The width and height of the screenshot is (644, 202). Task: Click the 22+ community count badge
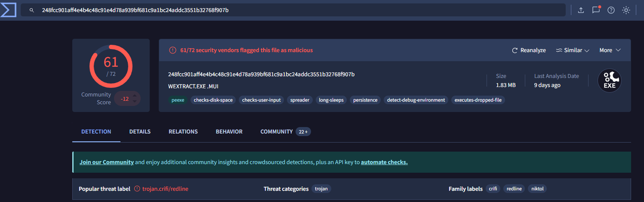tap(303, 131)
